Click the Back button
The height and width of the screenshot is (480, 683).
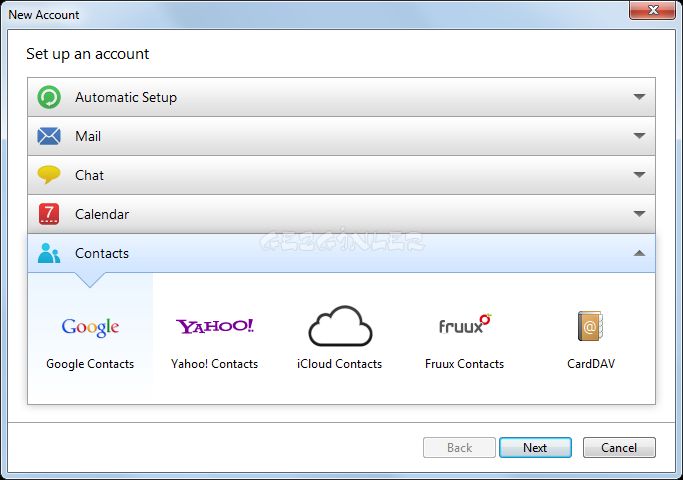(x=459, y=447)
